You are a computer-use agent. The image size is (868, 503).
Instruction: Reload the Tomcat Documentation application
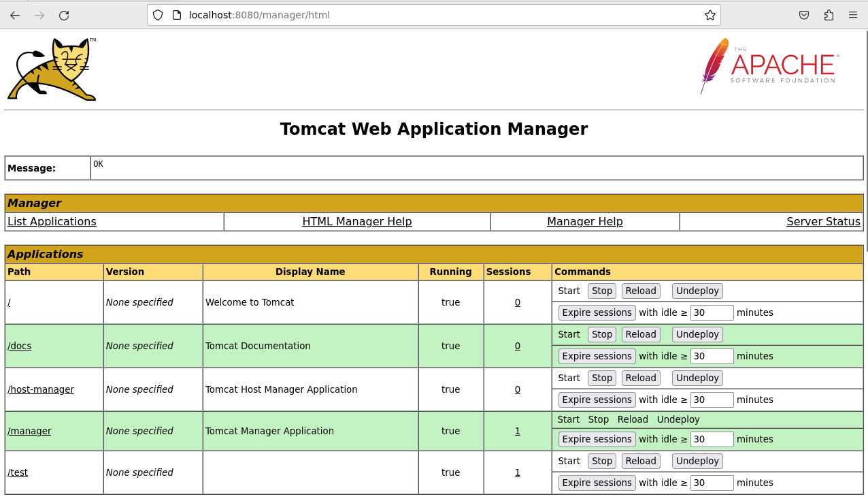(x=641, y=334)
